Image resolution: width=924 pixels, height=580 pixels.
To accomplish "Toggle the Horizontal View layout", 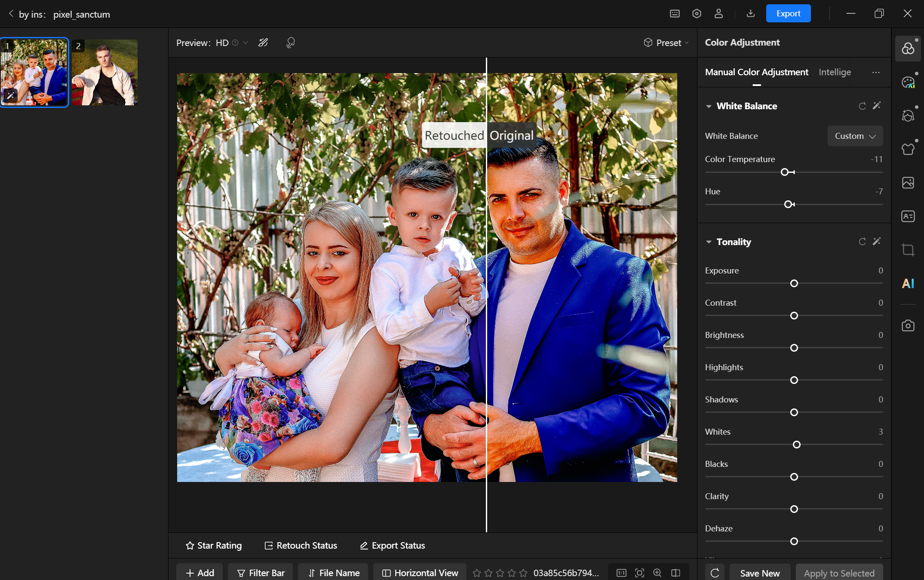I will coord(420,573).
